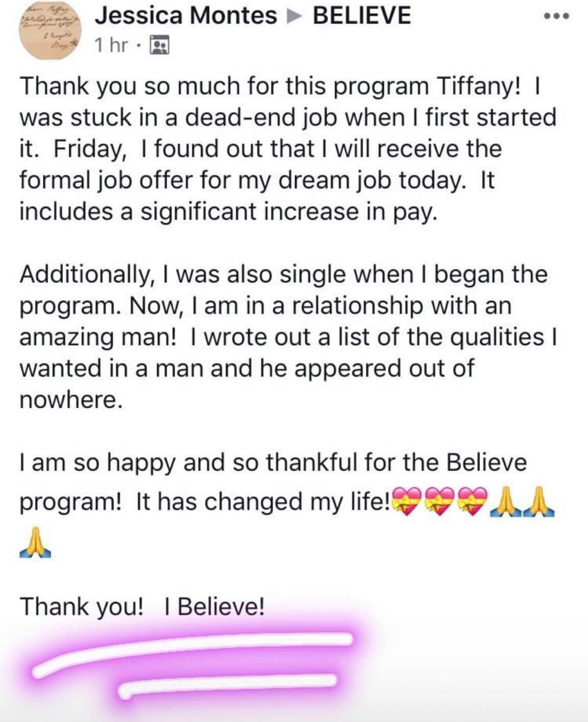This screenshot has width=588, height=722.
Task: Click the group members privacy icon
Action: pos(159,46)
